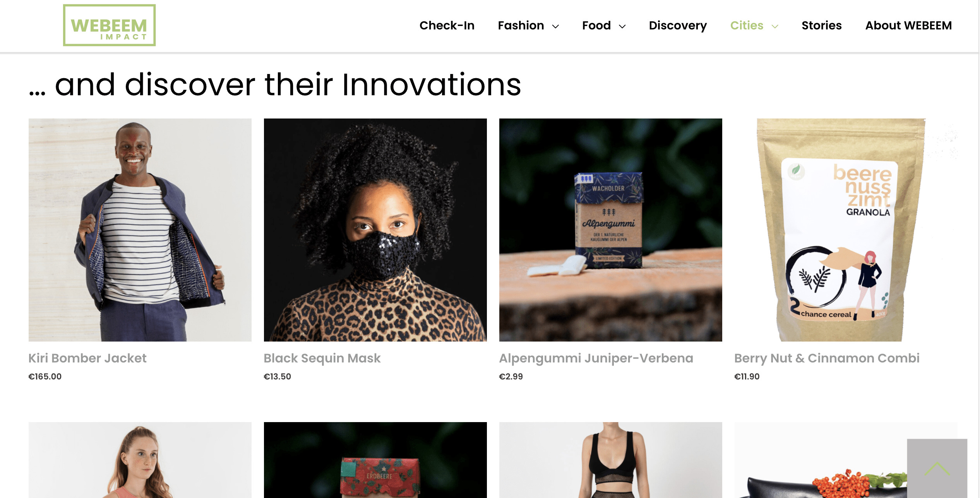Open Berry Nut & Cinnamon Combi title
The height and width of the screenshot is (498, 980).
pos(827,358)
